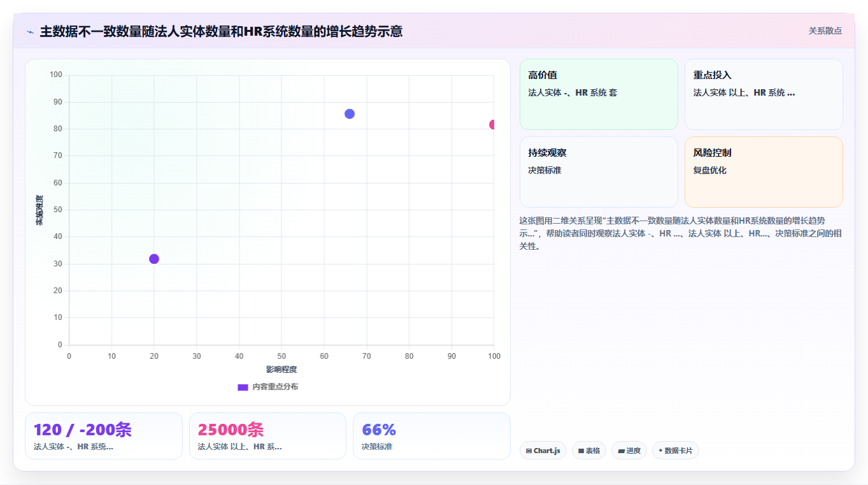This screenshot has height=485, width=868.
Task: Click the chart main title heading
Action: coord(221,31)
